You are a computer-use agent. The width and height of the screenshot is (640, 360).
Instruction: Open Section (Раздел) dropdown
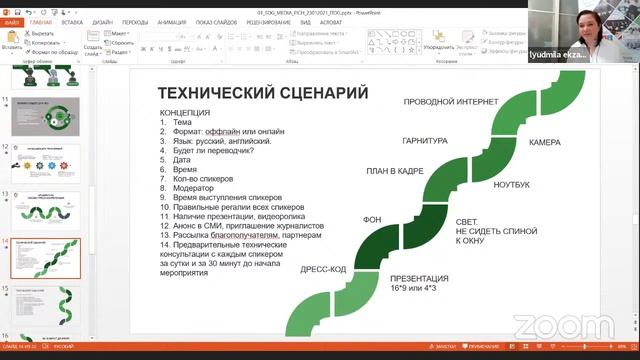click(x=118, y=52)
